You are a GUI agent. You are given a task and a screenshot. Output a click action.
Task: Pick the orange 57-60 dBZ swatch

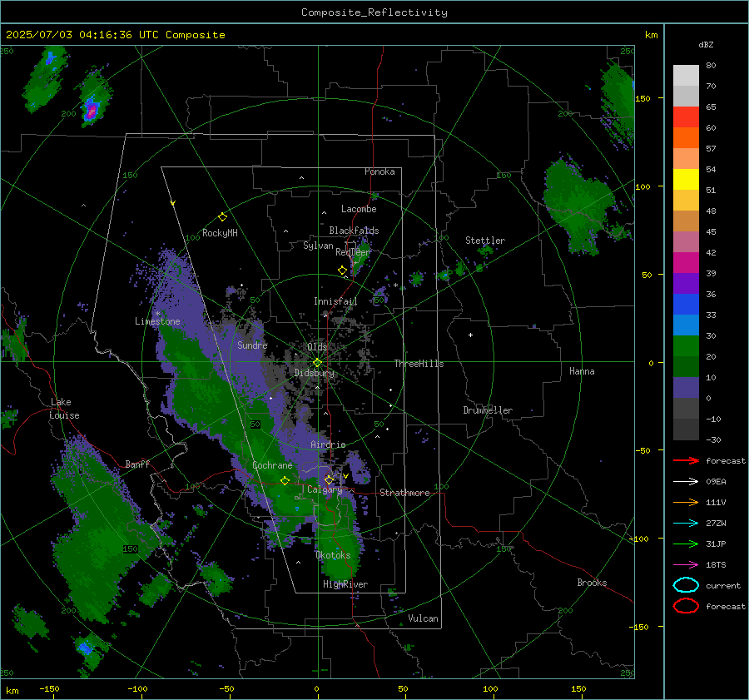pos(686,138)
